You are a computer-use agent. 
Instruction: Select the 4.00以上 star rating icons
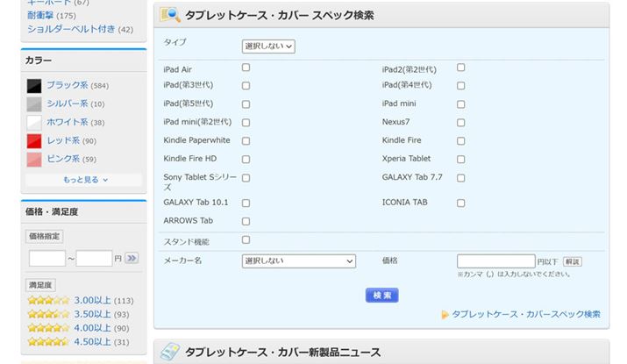(48, 328)
